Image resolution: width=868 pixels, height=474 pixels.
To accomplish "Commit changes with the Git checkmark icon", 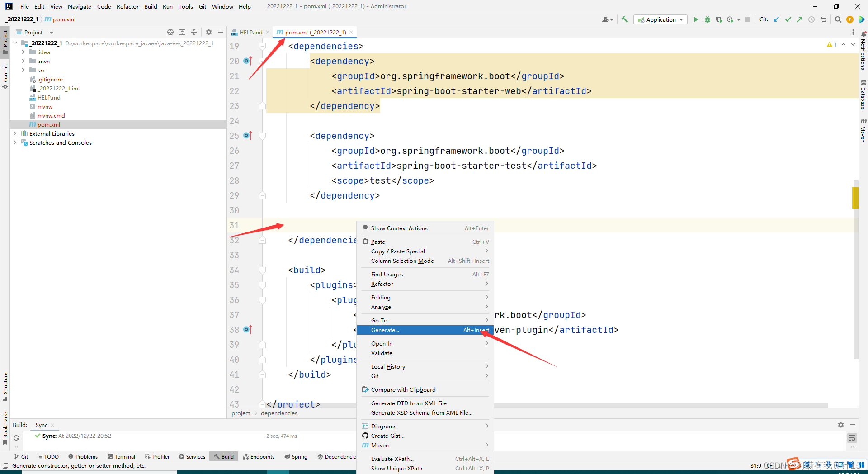I will pos(788,19).
